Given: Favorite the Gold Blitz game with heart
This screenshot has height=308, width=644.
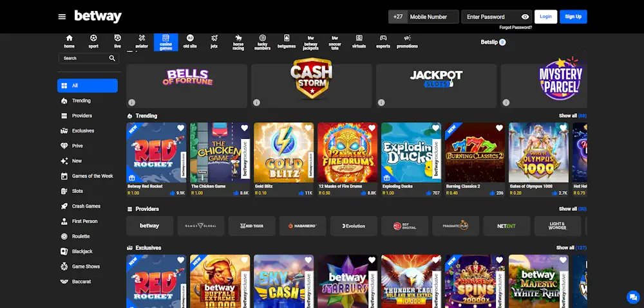Looking at the screenshot, I should pos(308,128).
